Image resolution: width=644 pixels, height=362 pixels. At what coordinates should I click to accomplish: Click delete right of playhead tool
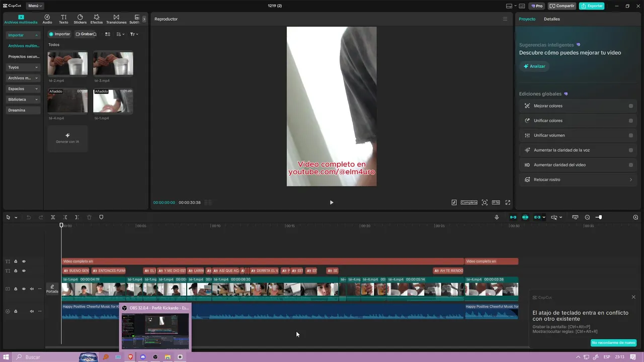point(77,217)
